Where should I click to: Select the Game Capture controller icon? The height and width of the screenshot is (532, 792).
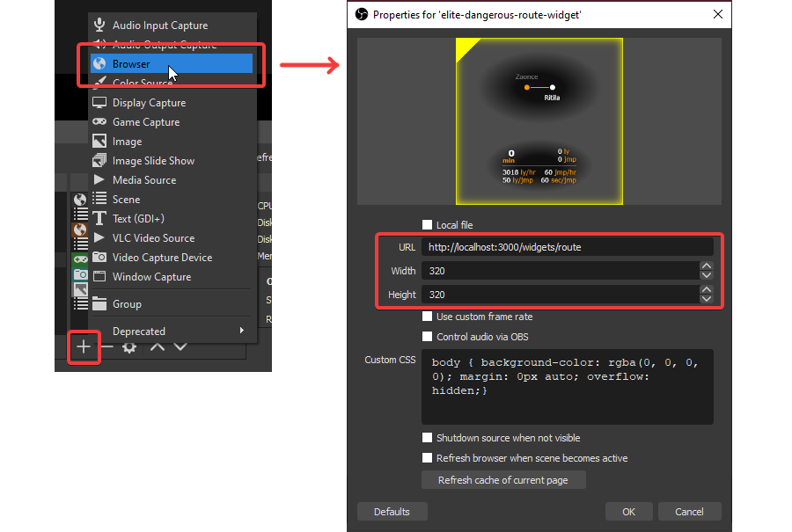pos(99,121)
